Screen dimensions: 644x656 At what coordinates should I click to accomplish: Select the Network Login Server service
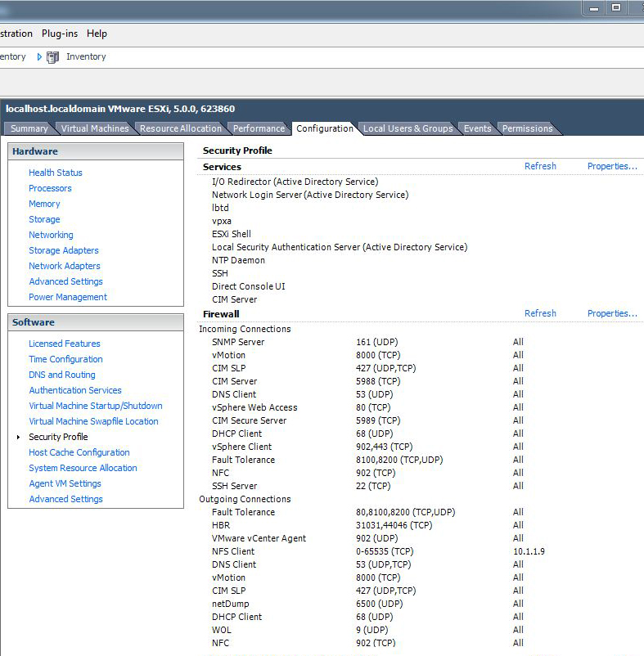pos(310,195)
